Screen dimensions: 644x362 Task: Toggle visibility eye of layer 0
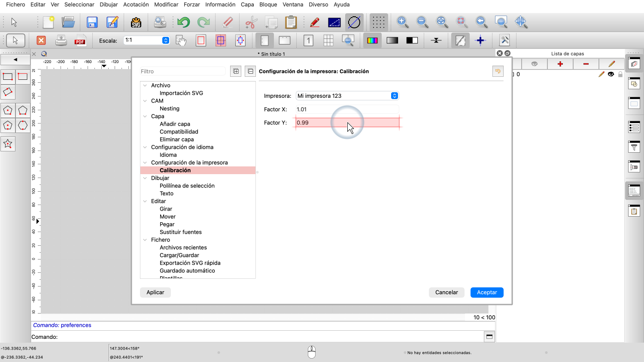(x=611, y=74)
